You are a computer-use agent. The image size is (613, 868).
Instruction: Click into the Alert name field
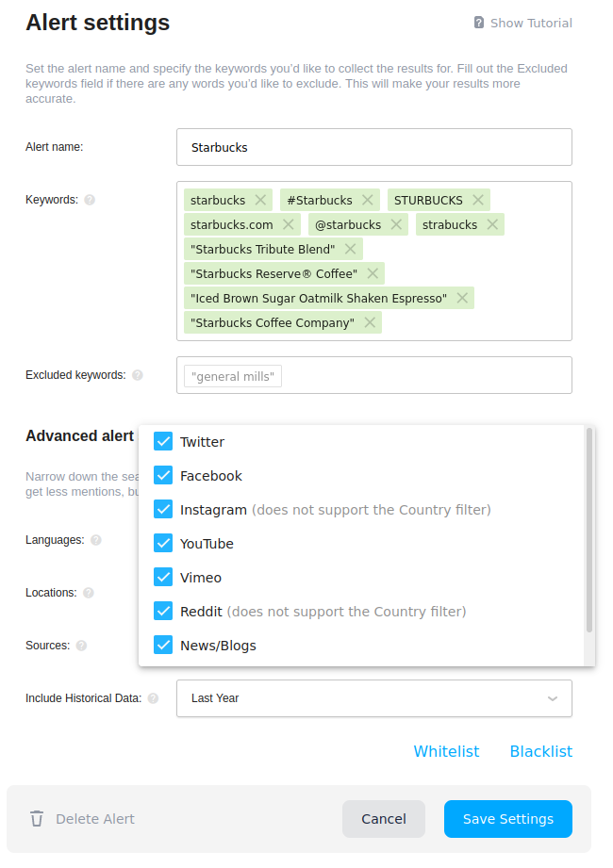pyautogui.click(x=374, y=147)
